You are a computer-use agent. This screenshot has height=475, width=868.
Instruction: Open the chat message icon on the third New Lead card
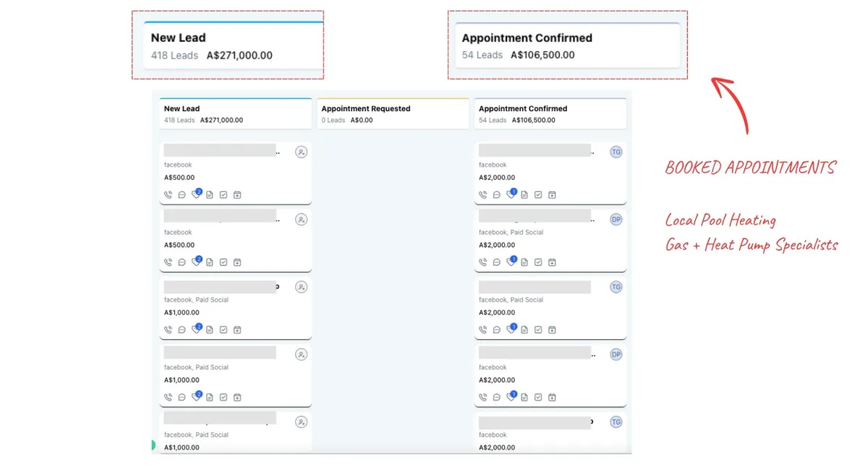182,330
